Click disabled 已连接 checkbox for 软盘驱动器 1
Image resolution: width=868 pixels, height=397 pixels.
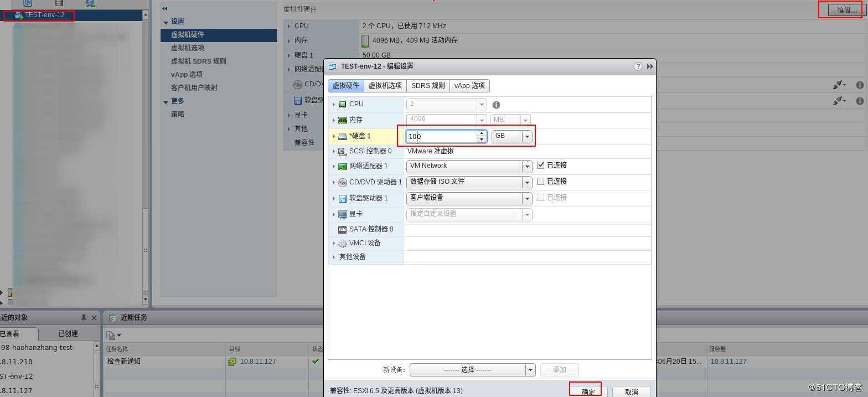[x=541, y=197]
